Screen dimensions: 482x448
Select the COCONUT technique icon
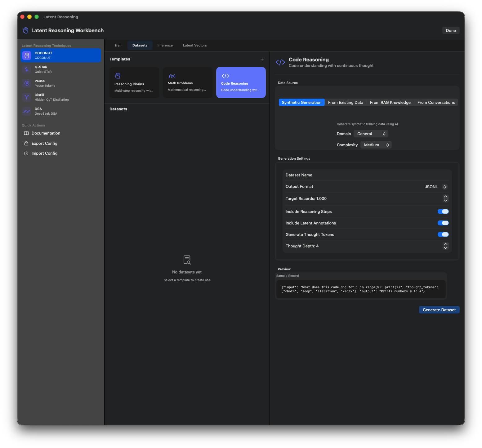[27, 55]
